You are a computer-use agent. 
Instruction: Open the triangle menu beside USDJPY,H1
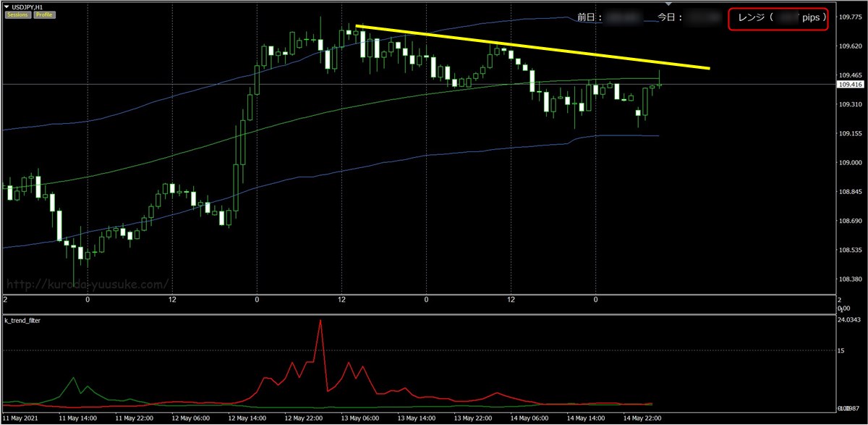8,6
